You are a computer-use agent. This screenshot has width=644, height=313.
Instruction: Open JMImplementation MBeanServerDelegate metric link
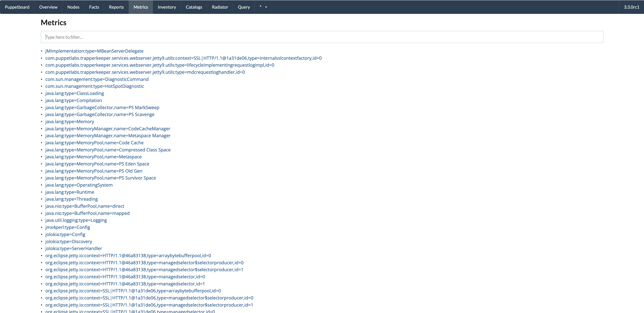pos(94,51)
